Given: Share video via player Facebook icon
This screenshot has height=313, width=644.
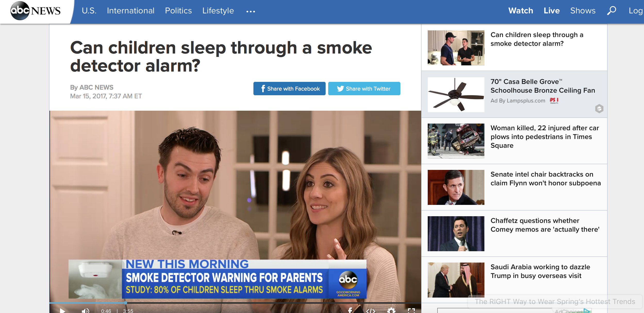Looking at the screenshot, I should tap(350, 310).
